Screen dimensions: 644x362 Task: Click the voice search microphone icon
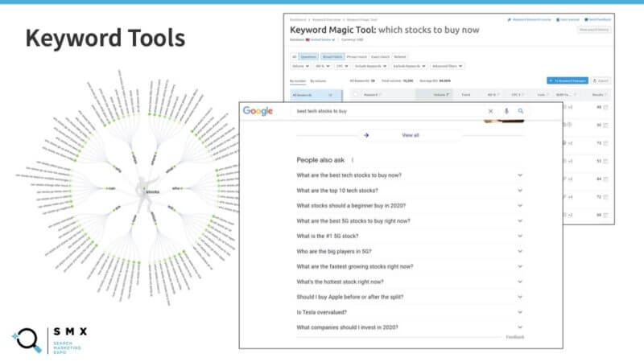pyautogui.click(x=506, y=111)
